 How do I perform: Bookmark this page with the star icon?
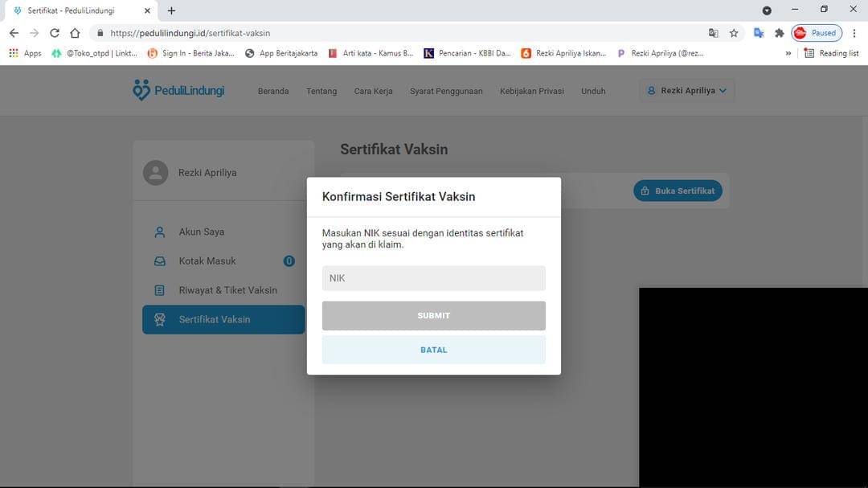(x=734, y=33)
